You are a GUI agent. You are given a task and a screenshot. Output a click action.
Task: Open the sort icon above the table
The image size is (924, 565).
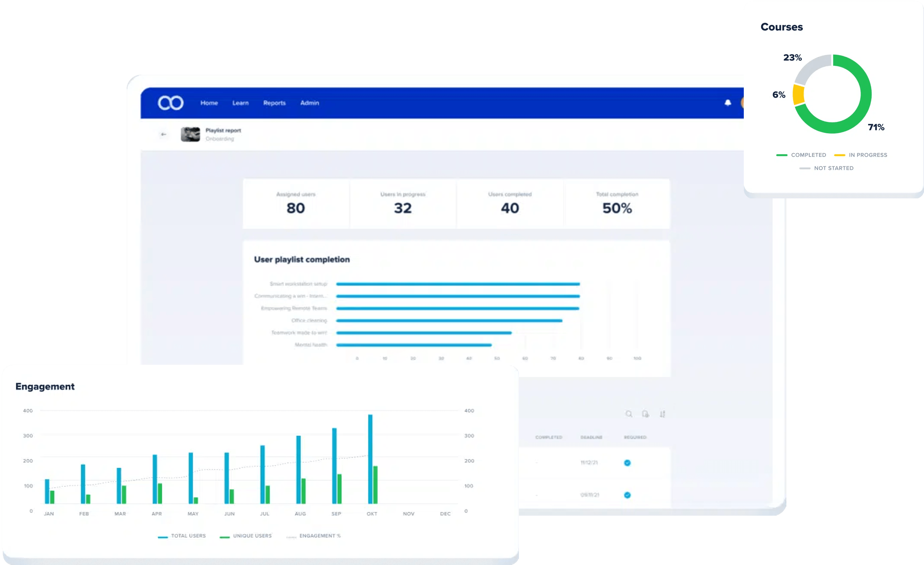coord(662,414)
